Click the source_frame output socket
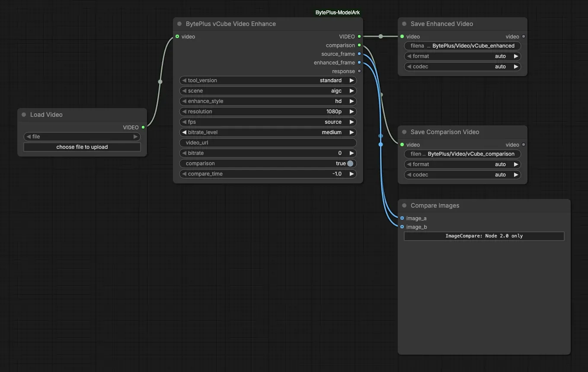Viewport: 588px width, 372px height. point(359,54)
